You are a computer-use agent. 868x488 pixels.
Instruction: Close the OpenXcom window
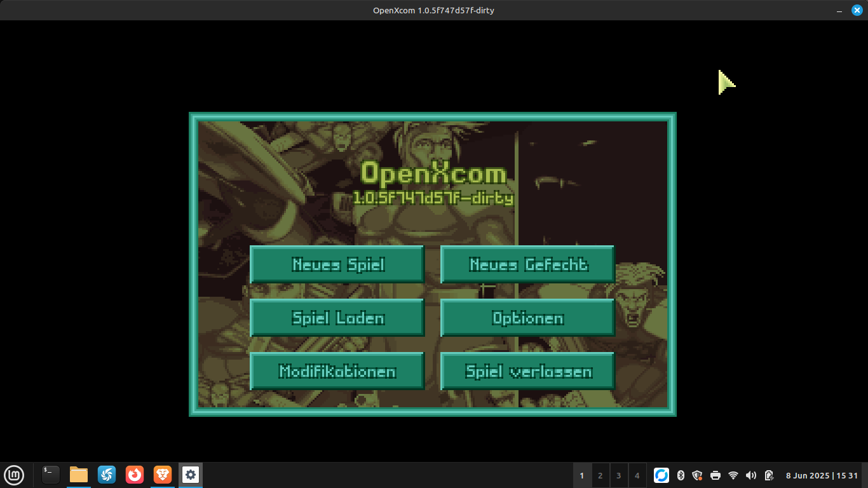pos(857,10)
